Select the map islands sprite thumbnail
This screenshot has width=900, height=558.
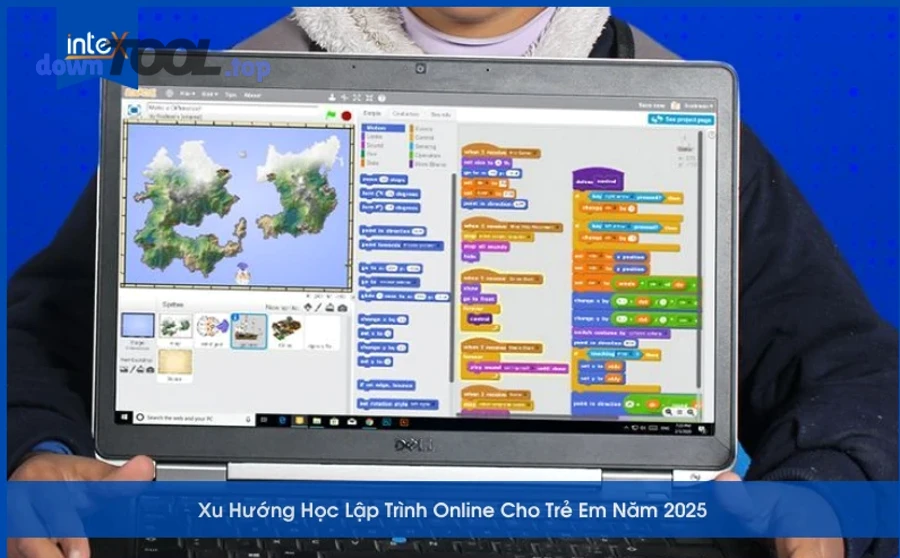point(175,331)
